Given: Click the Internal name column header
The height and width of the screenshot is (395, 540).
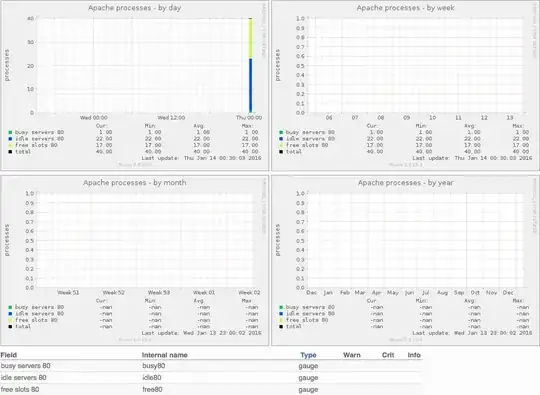Looking at the screenshot, I should (165, 355).
